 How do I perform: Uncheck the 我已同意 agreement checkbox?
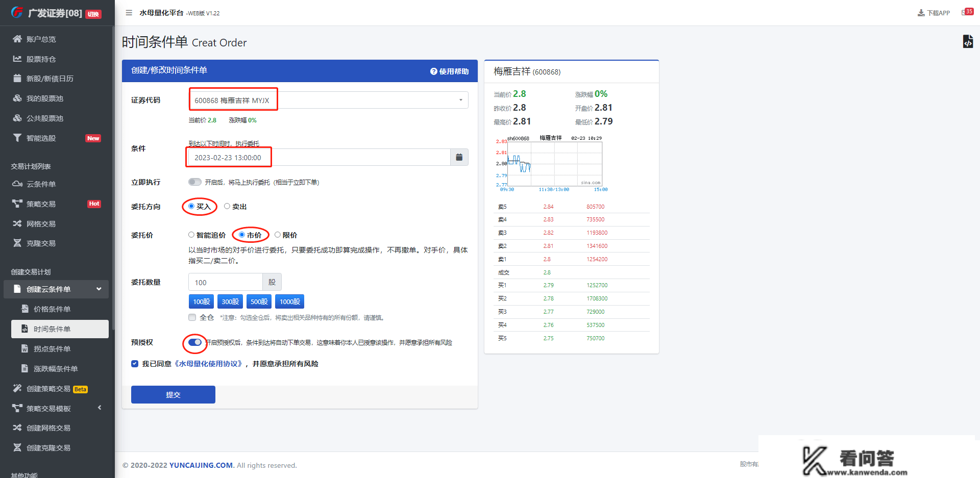point(135,364)
